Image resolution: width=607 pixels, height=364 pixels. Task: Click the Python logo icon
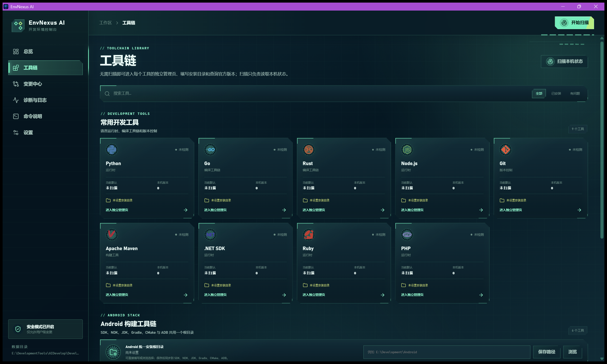[112, 150]
